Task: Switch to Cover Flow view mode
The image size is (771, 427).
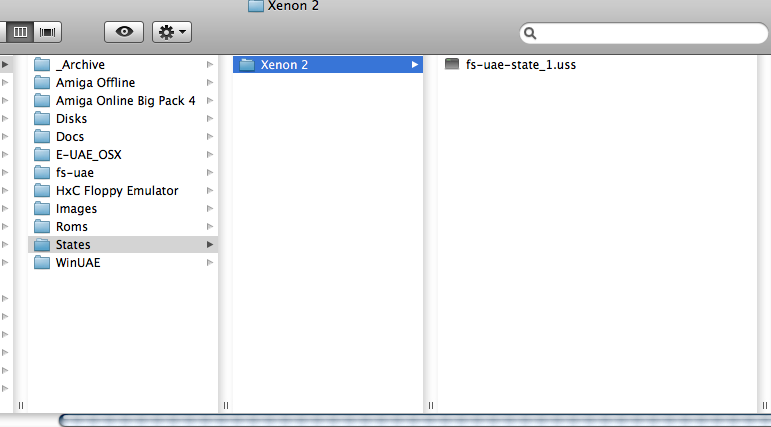Action: click(48, 32)
